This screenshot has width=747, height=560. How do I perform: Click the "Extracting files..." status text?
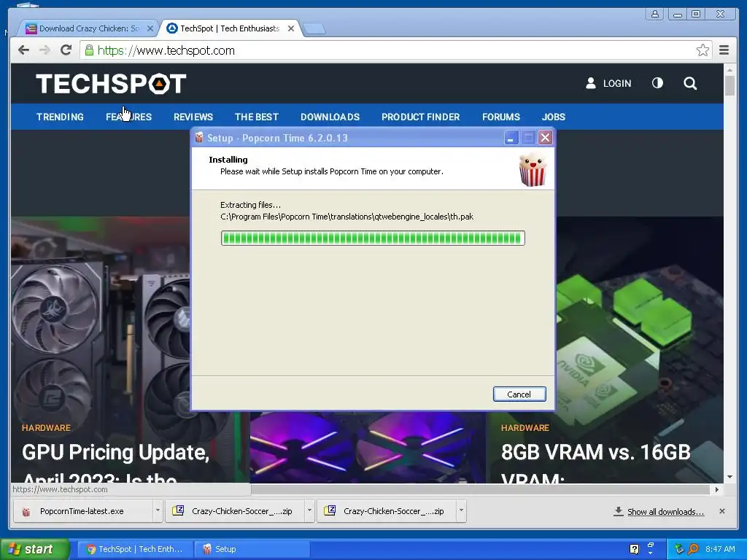click(x=251, y=205)
